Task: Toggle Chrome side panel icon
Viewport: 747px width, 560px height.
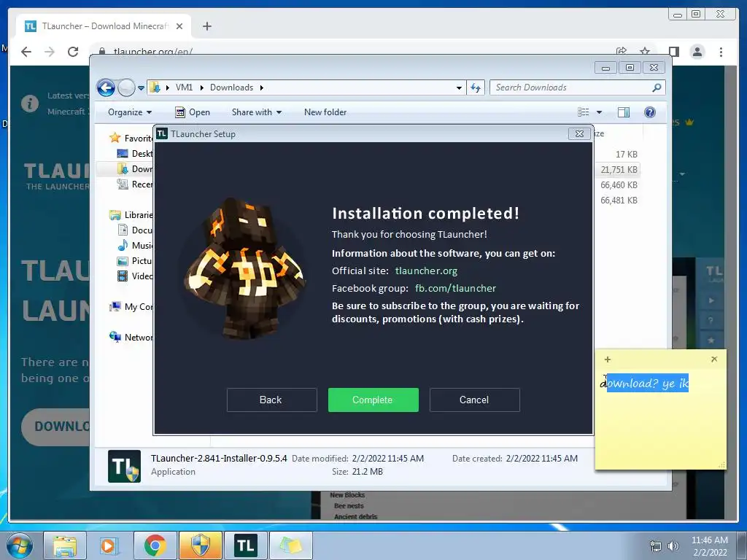Action: [x=673, y=52]
